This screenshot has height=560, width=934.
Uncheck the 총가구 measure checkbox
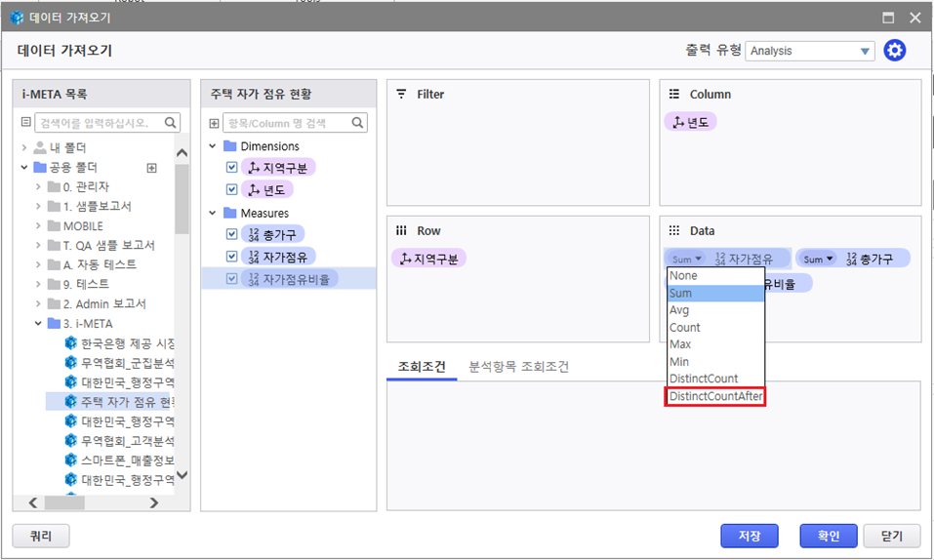[231, 234]
